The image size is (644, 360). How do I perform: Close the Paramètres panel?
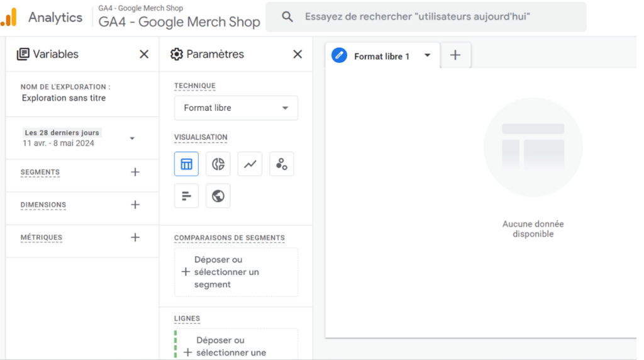pyautogui.click(x=297, y=54)
